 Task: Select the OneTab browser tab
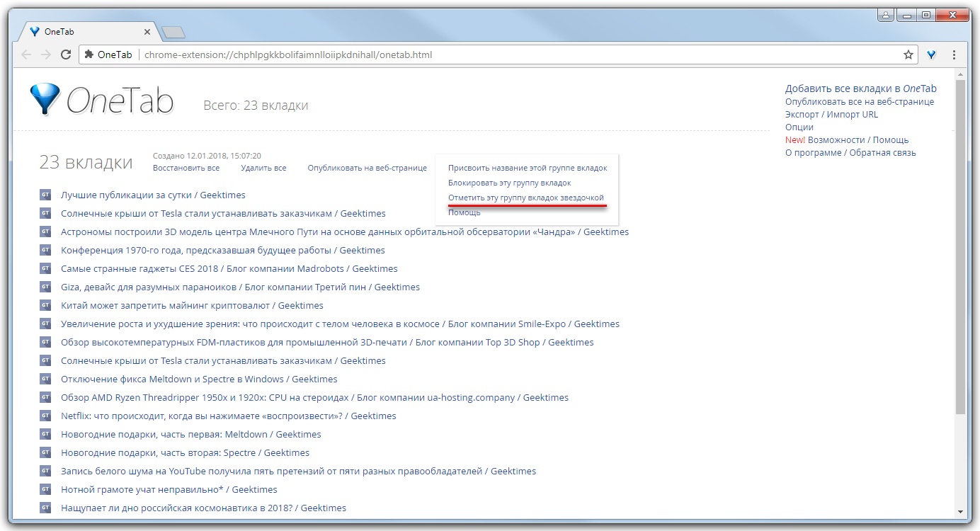89,32
